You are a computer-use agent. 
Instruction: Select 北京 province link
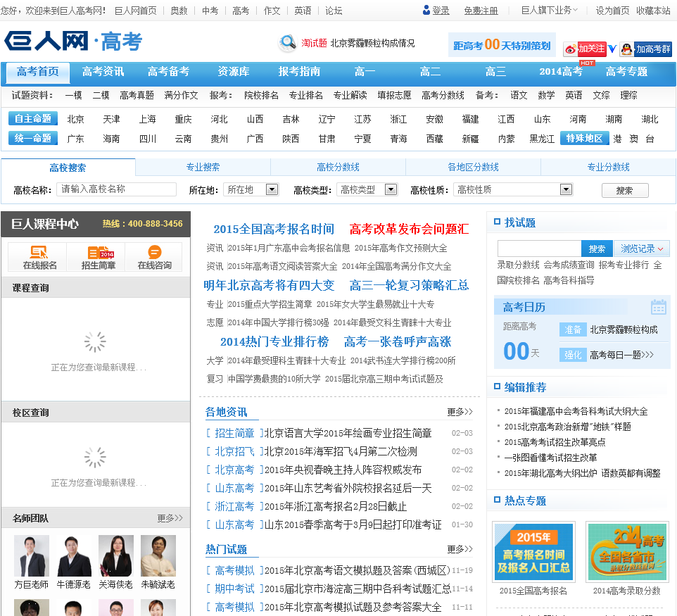[75, 119]
